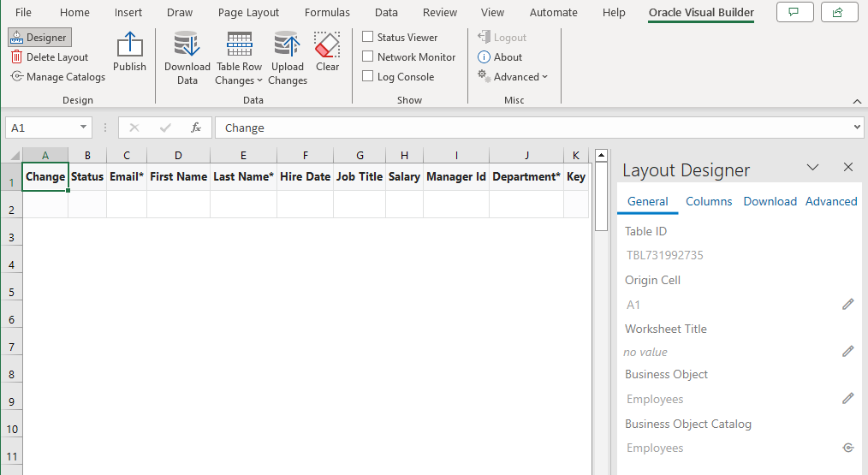Select the Department* header cell
This screenshot has height=475, width=868.
pyautogui.click(x=526, y=176)
